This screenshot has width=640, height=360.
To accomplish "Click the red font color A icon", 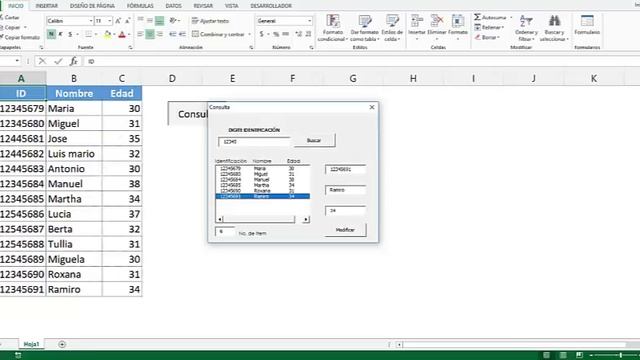I will pos(122,34).
